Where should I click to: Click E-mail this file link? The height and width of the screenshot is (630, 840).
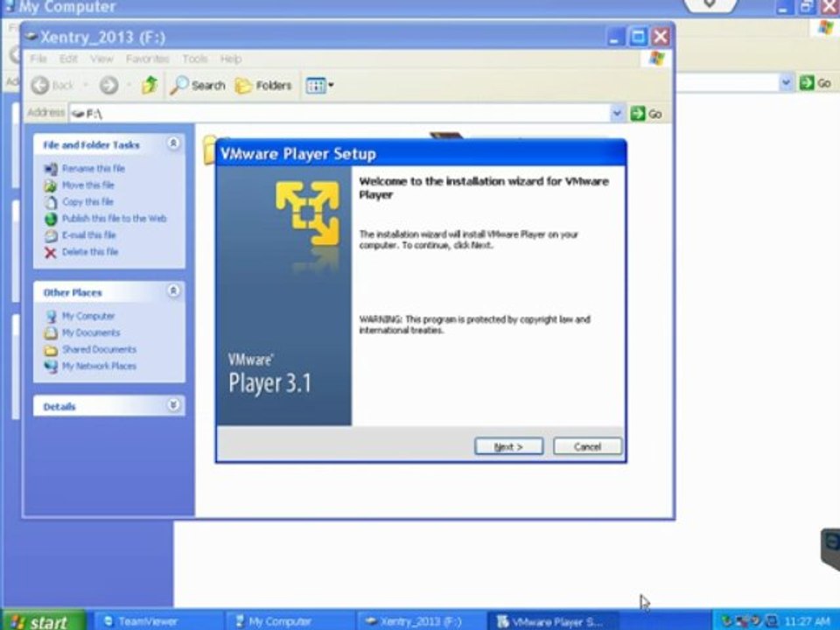point(88,234)
